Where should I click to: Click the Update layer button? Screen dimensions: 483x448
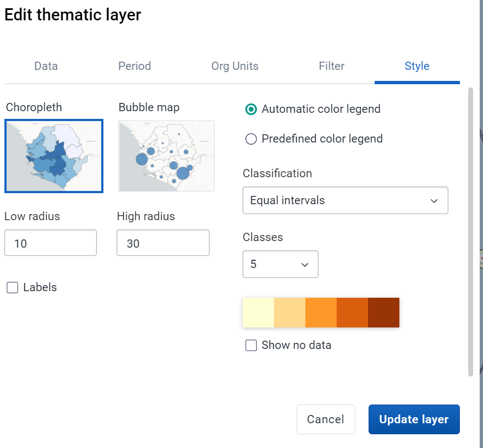tap(414, 419)
